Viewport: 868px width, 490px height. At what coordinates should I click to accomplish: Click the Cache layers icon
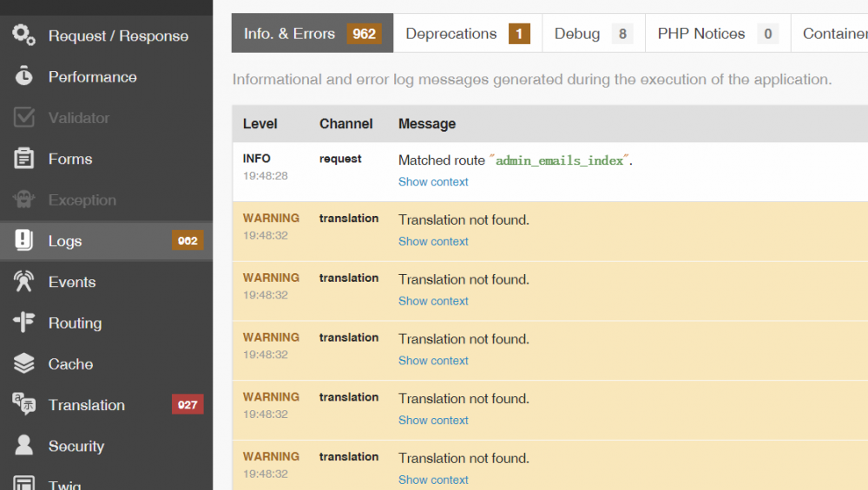[23, 363]
